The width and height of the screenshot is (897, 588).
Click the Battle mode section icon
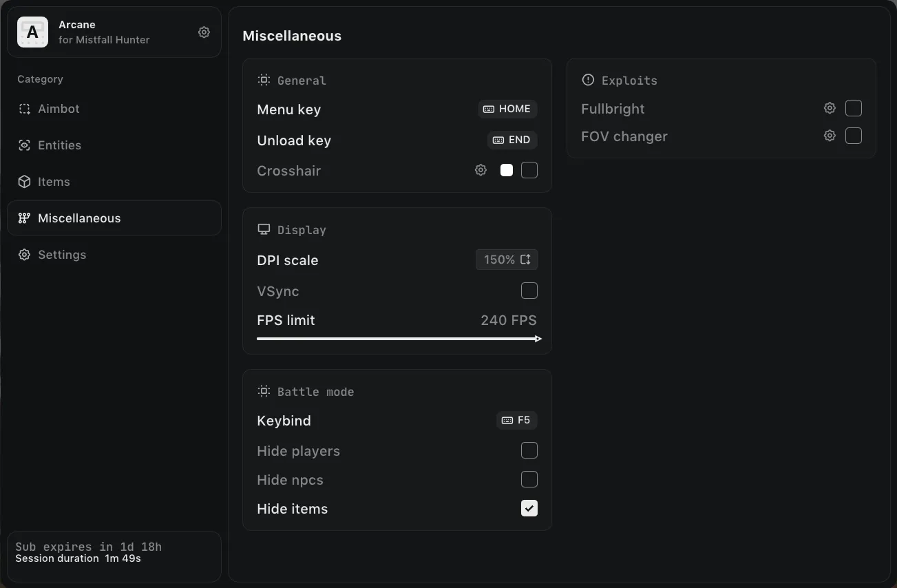tap(264, 391)
